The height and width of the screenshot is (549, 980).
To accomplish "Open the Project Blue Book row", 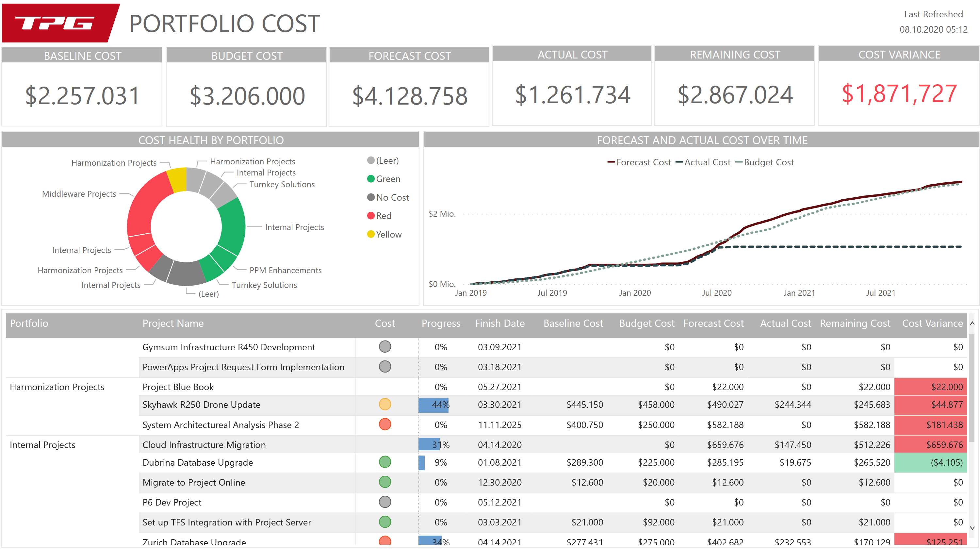I will 178,387.
